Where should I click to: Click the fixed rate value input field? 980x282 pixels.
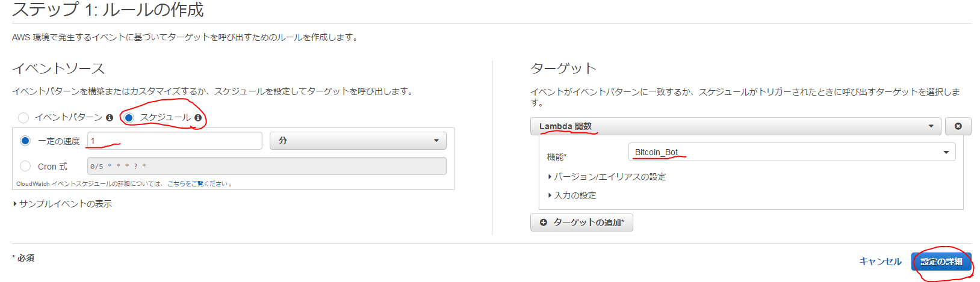[x=175, y=141]
